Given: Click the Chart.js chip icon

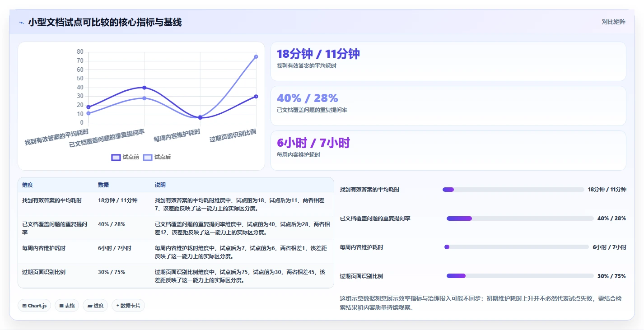Looking at the screenshot, I should click(x=24, y=306).
